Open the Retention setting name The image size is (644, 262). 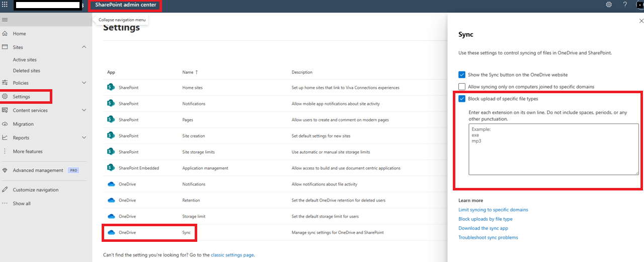191,201
